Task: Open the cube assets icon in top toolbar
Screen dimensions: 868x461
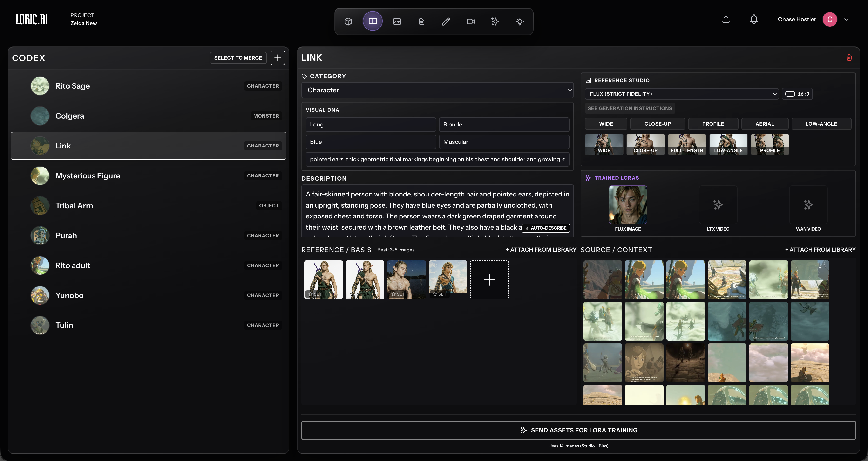Action: click(348, 21)
